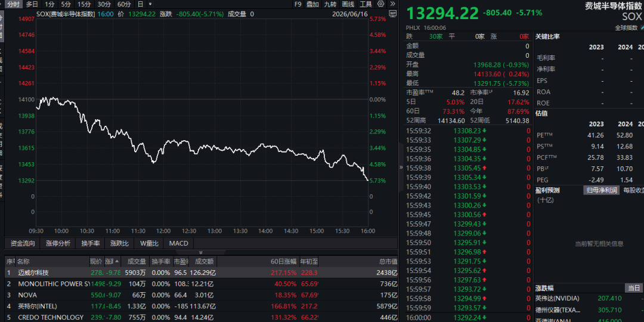The height and width of the screenshot is (322, 644).
Task: Switch to the 日 daily chart
Action: pos(141,4)
